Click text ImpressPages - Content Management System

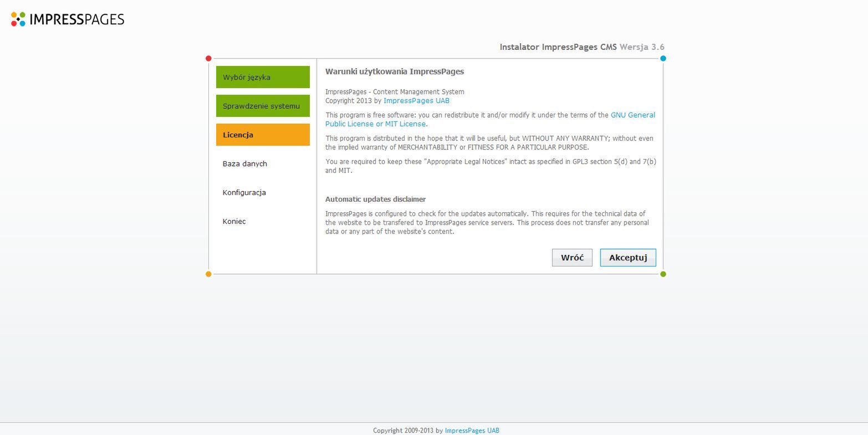click(x=395, y=92)
